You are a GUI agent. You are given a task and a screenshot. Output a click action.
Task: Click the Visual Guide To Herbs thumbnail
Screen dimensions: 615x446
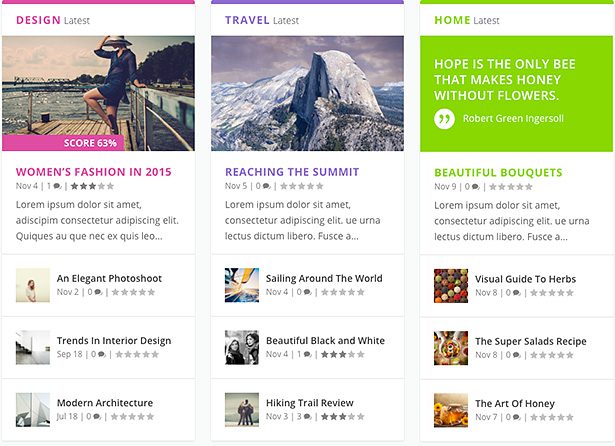(x=451, y=285)
